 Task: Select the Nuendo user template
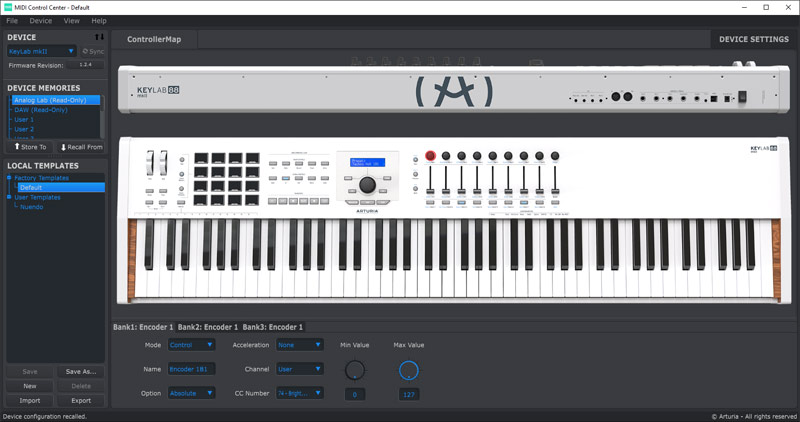pos(32,207)
